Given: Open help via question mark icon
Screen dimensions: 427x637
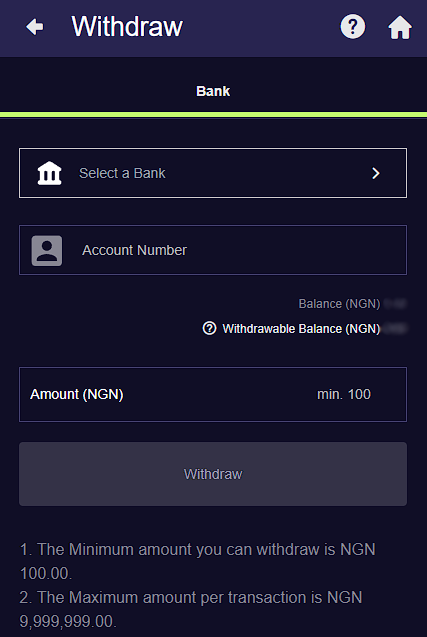Looking at the screenshot, I should click(353, 27).
